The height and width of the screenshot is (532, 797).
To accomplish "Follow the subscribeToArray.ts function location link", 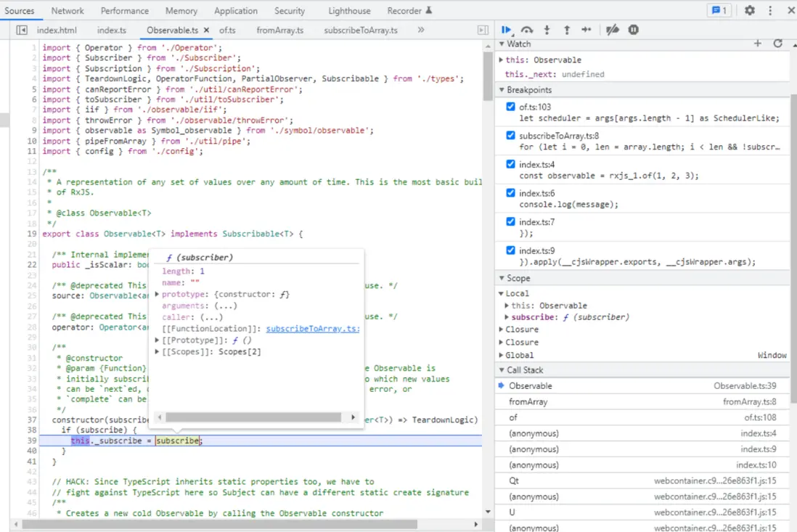I will (x=312, y=329).
